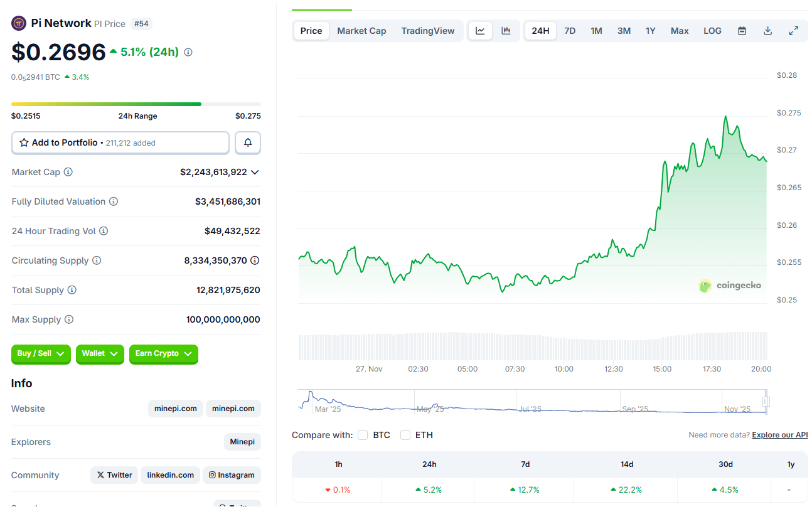Open the Minepi explorer link
Screen dimensions: 812x509
(x=242, y=442)
